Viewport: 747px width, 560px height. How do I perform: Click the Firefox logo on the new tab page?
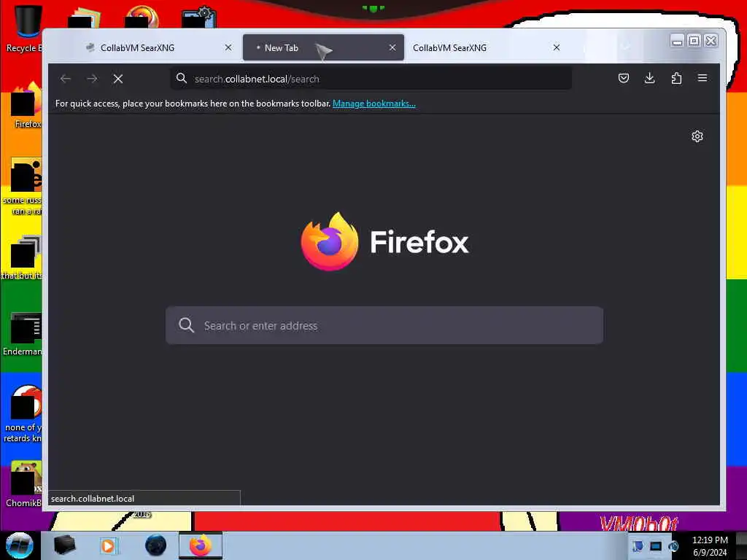[330, 241]
